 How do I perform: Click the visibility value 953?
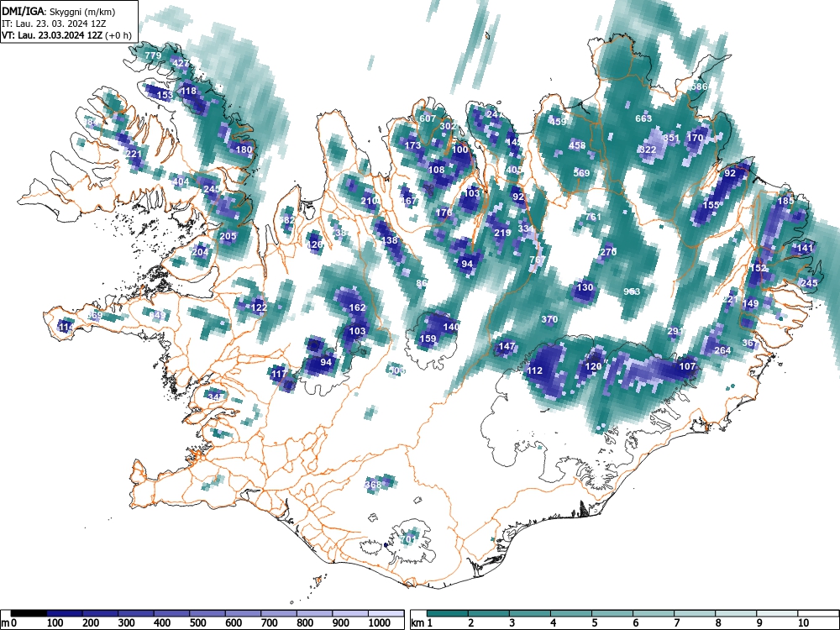[x=632, y=292]
